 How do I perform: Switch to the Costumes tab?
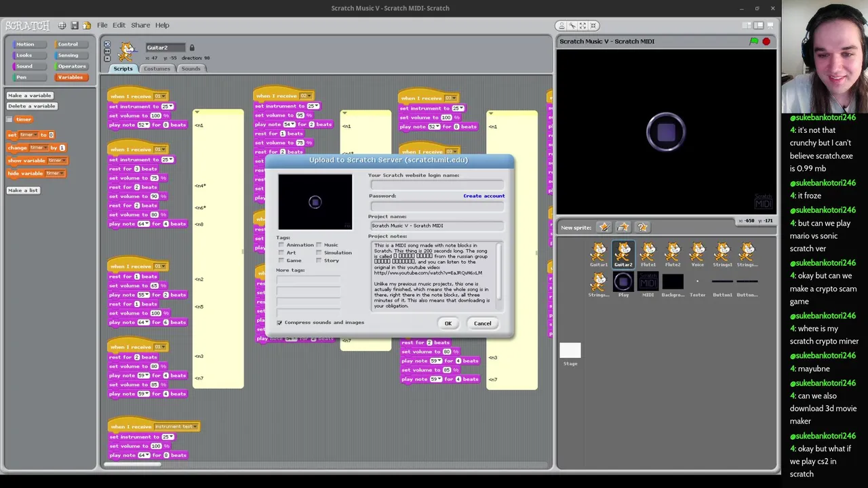click(x=157, y=68)
